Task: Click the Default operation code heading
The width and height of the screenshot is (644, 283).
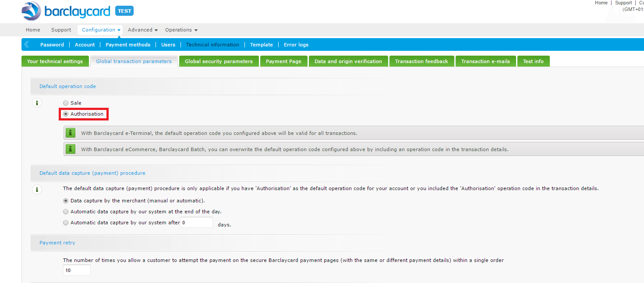Action: tap(67, 86)
